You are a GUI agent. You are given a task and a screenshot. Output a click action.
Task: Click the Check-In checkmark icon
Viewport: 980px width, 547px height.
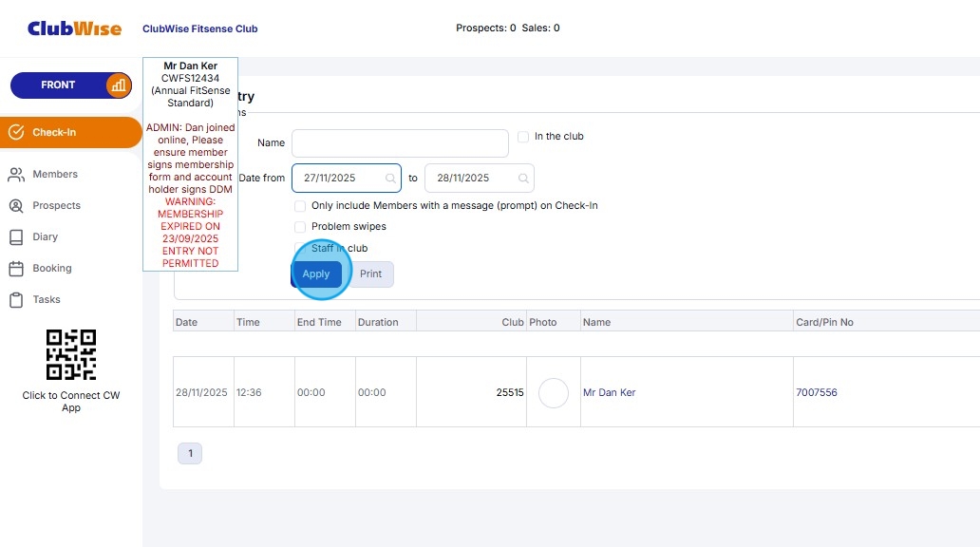[16, 133]
